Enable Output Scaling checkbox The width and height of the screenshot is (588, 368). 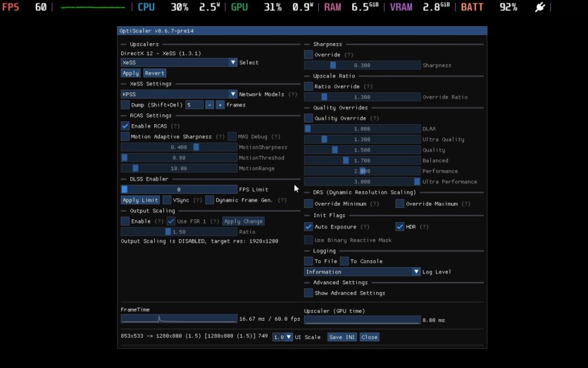[125, 221]
